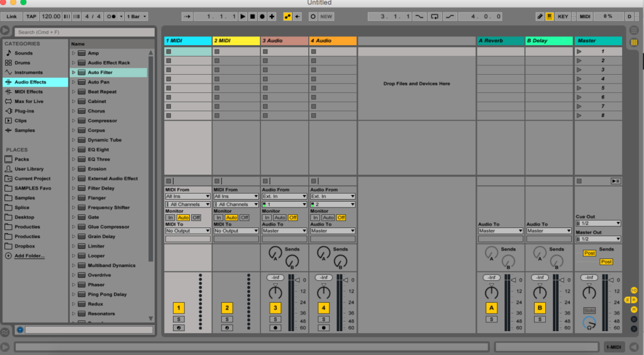
Task: Expand the Auto Filter folder
Action: coord(74,72)
